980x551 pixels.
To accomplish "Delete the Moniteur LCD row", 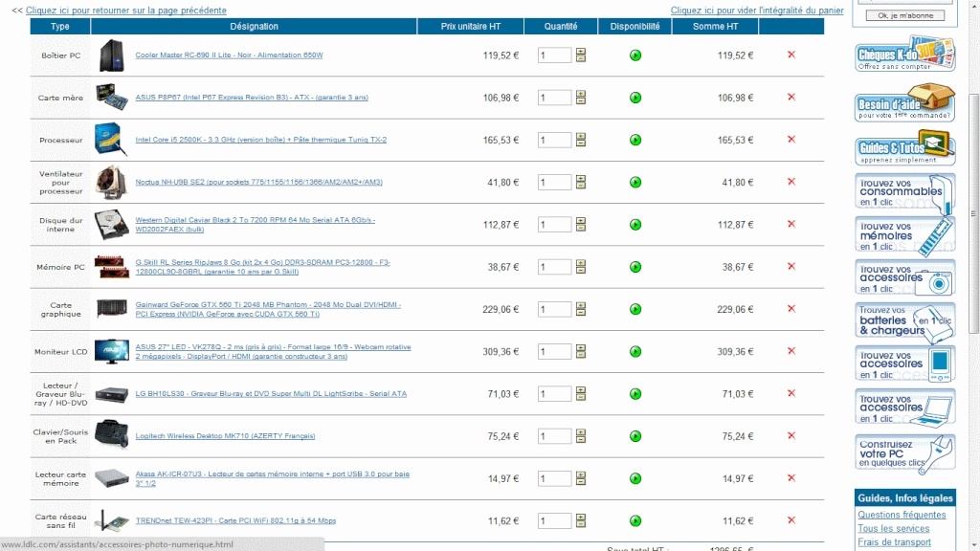I will [791, 351].
